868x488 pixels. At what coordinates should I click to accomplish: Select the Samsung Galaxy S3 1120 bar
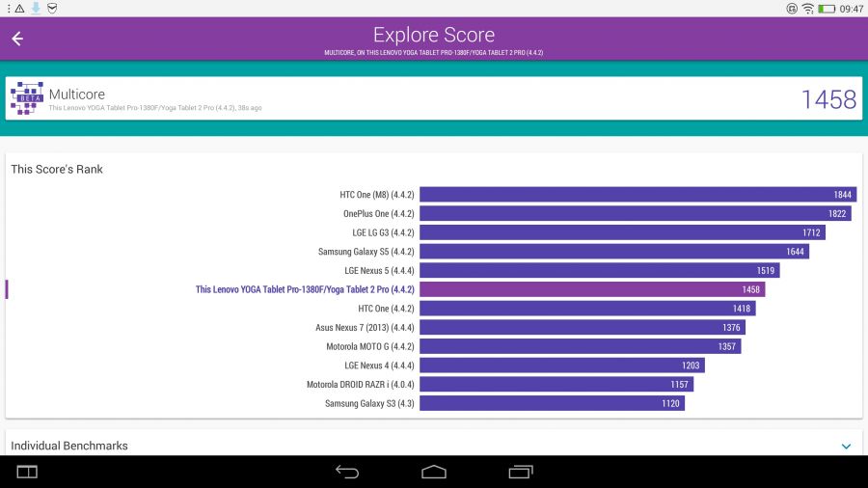(552, 403)
